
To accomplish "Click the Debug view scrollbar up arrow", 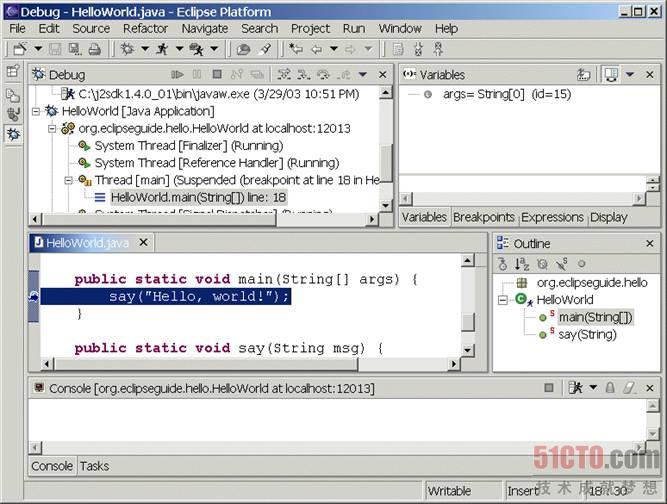I will point(385,92).
